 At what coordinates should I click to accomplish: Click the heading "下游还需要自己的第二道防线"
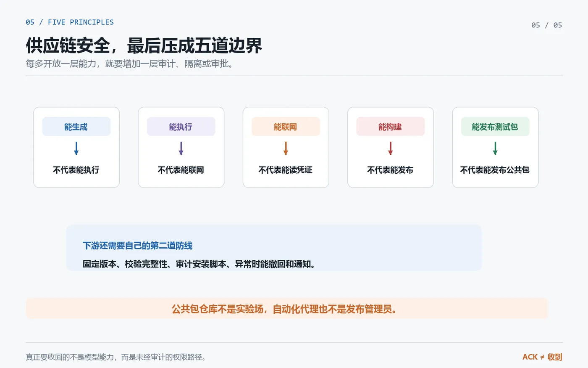pos(138,246)
